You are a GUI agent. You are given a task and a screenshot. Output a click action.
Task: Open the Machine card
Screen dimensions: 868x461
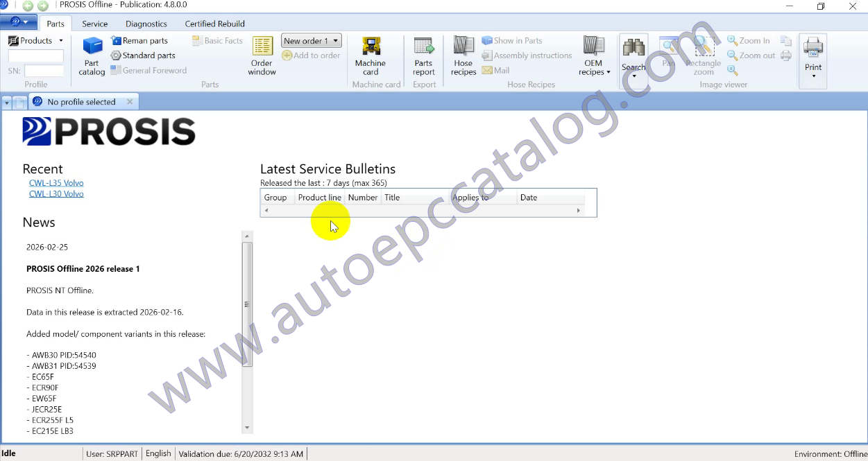coord(371,55)
